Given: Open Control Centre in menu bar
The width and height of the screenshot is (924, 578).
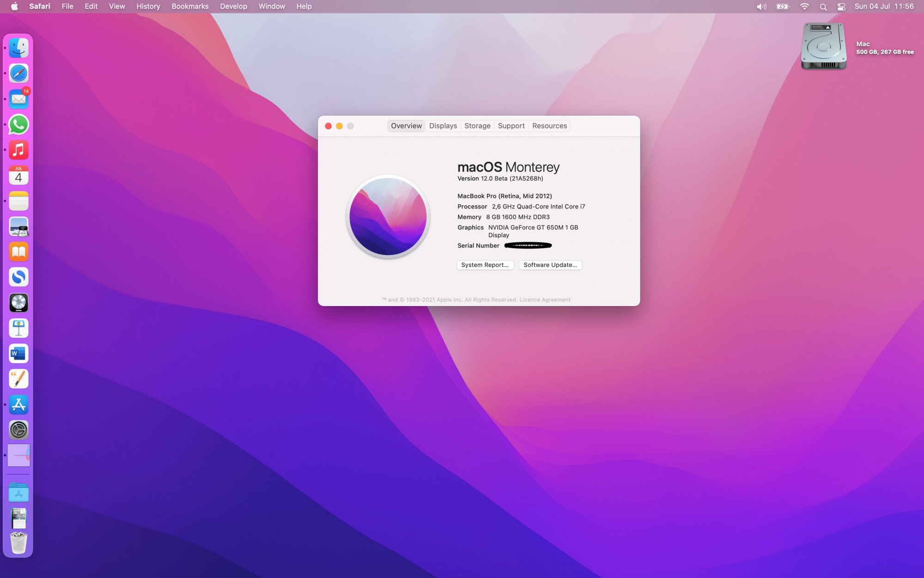Looking at the screenshot, I should pyautogui.click(x=841, y=6).
